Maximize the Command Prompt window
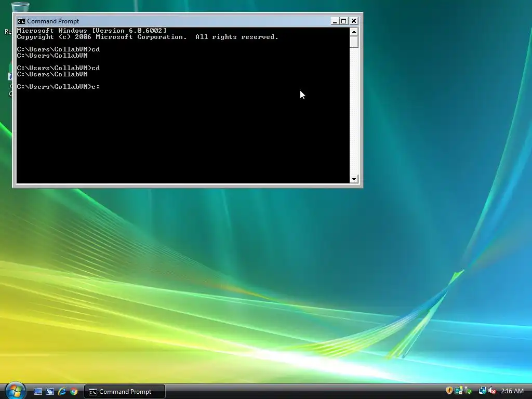This screenshot has width=532, height=399. [344, 21]
